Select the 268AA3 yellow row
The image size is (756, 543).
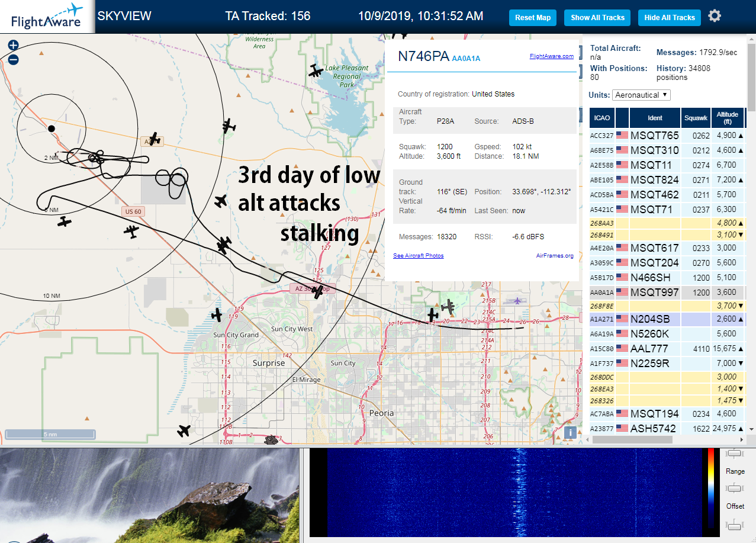point(668,223)
